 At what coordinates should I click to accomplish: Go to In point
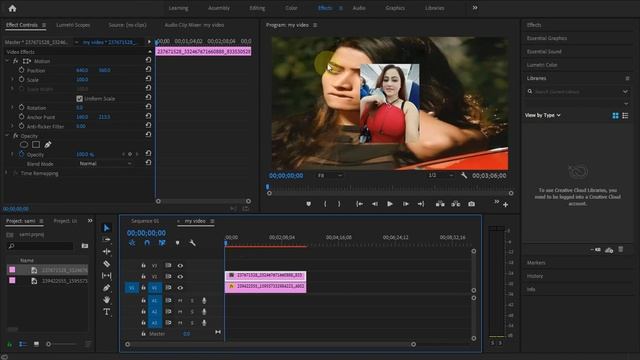359,204
